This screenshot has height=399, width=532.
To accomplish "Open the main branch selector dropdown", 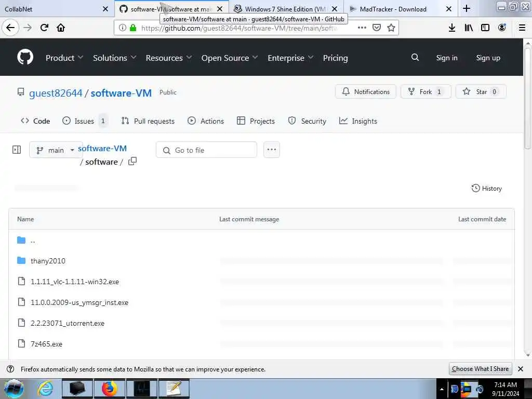I will 56,150.
